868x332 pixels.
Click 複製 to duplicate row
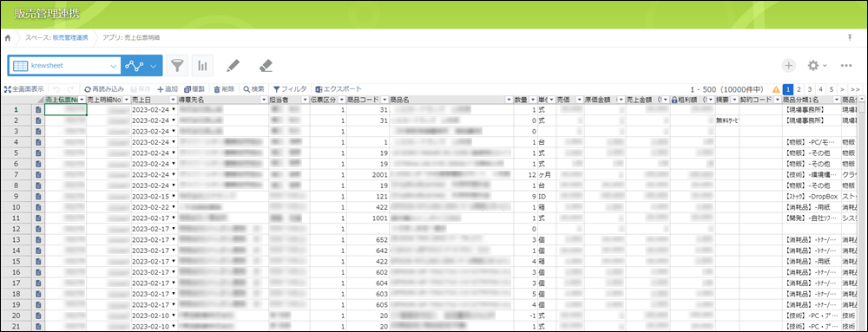(194, 89)
